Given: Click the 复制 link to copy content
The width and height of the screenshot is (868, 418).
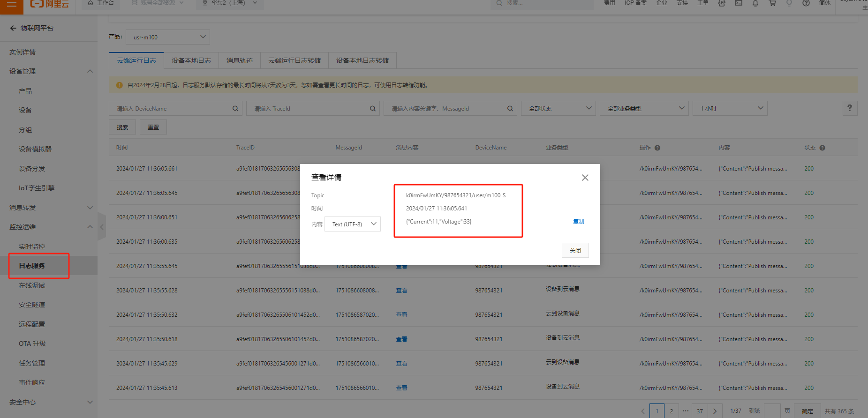Looking at the screenshot, I should click(578, 222).
